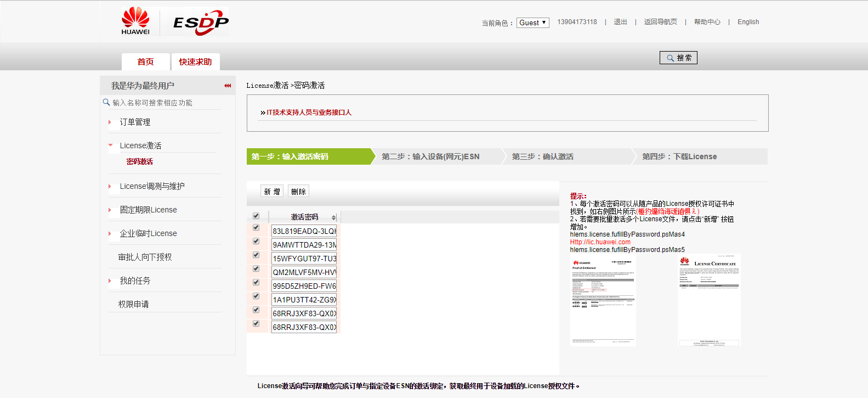Screen dimensions: 868x398
Task: Click the 新增 button
Action: pos(272,192)
